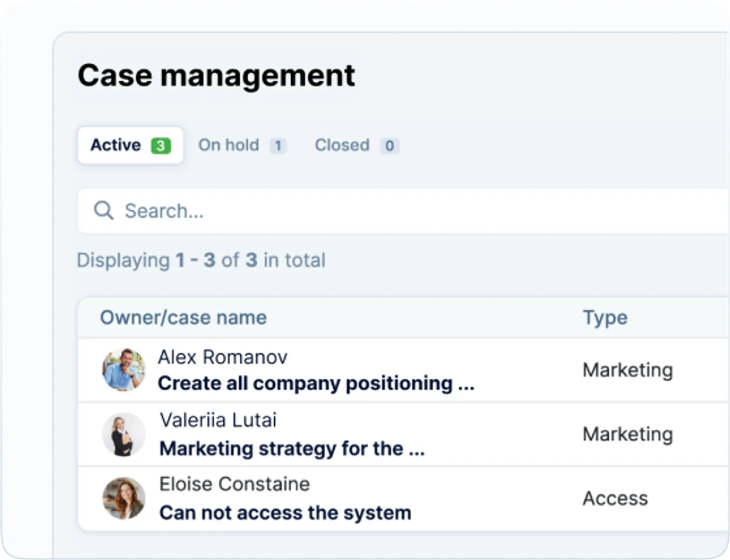Click Eloise Constaine's profile photo

coord(124,498)
